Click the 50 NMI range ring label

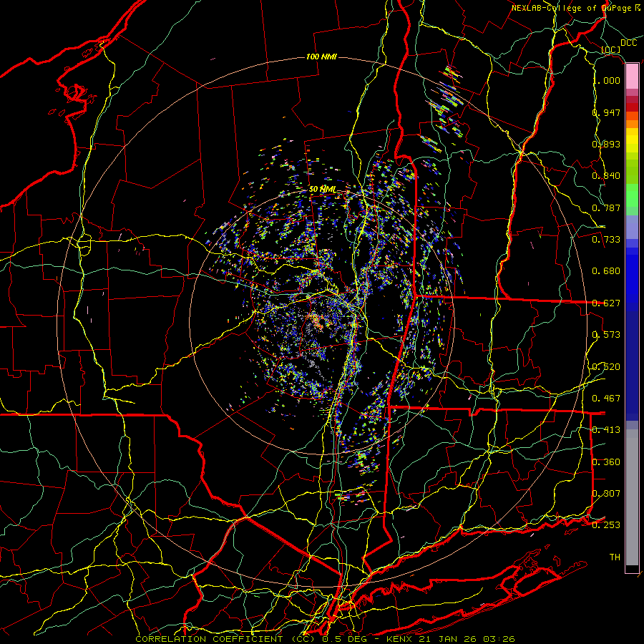point(323,189)
